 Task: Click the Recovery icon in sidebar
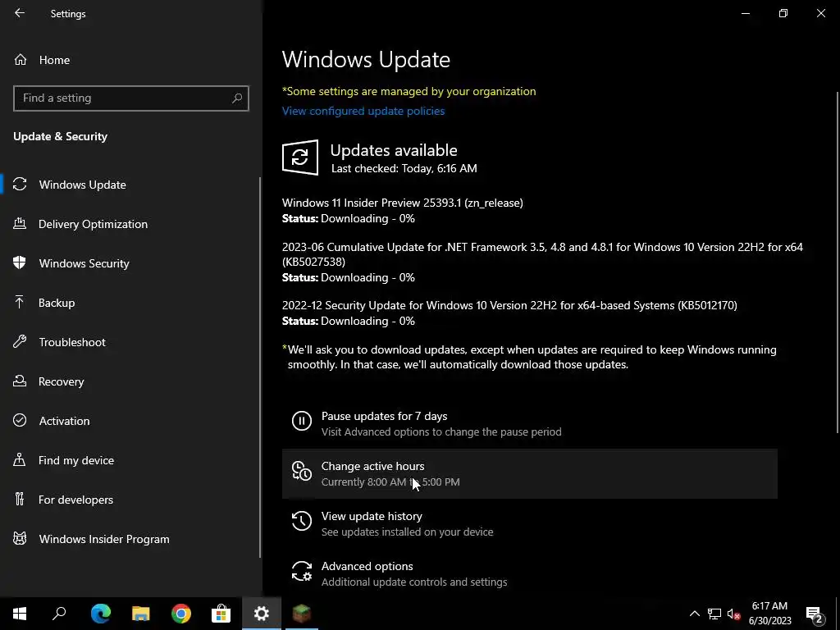click(20, 381)
